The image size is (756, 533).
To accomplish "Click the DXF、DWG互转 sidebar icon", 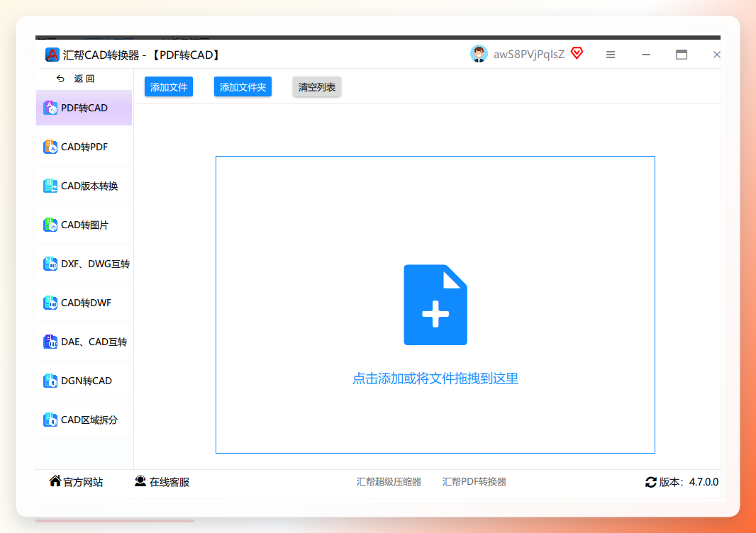I will 50,264.
